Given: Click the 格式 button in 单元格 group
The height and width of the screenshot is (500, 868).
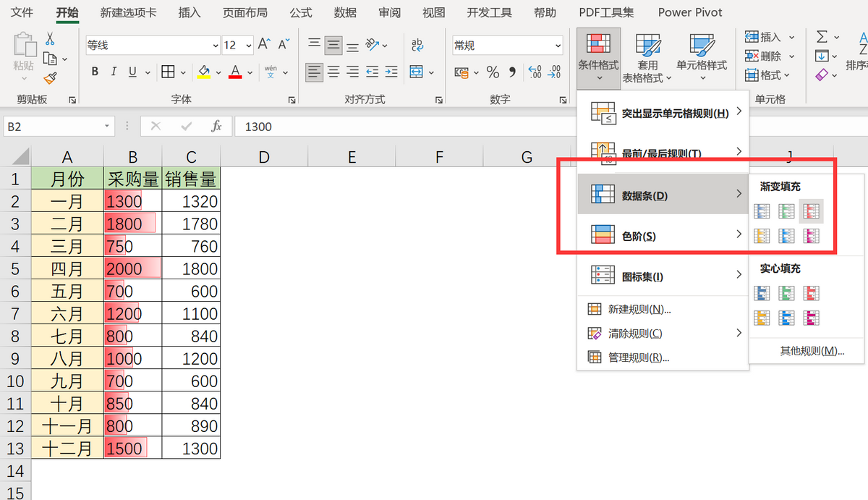Looking at the screenshot, I should coord(768,75).
